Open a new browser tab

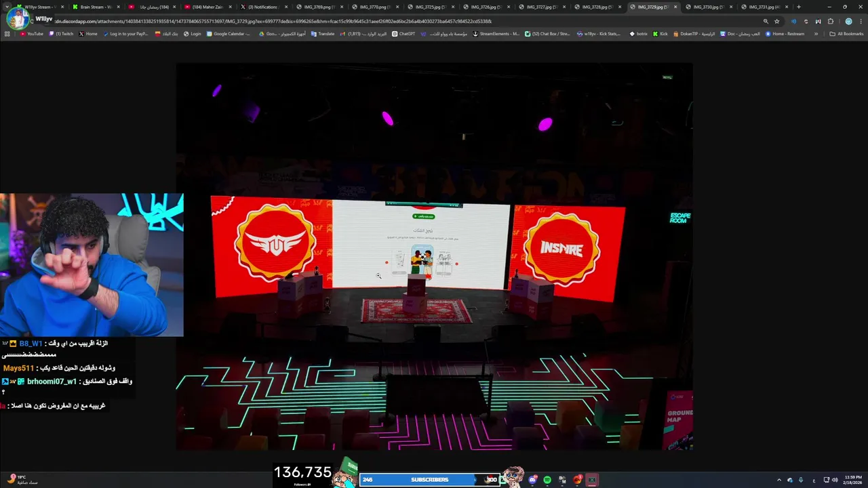tap(799, 7)
